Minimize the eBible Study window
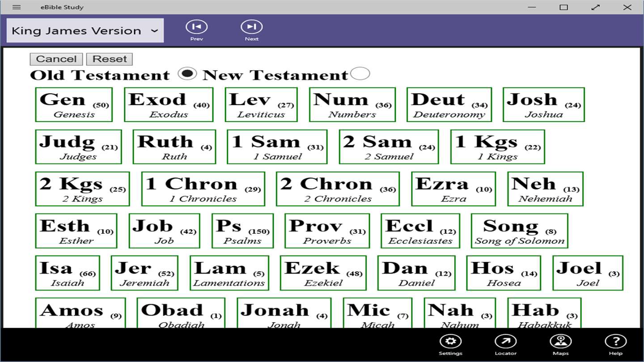The width and height of the screenshot is (644, 362). pos(532,7)
